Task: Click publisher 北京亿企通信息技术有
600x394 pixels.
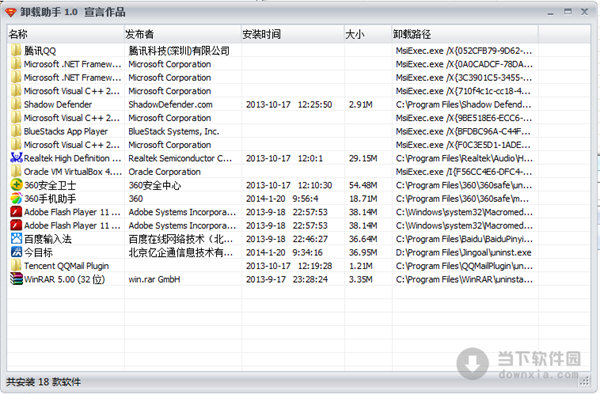Action: pos(181,252)
